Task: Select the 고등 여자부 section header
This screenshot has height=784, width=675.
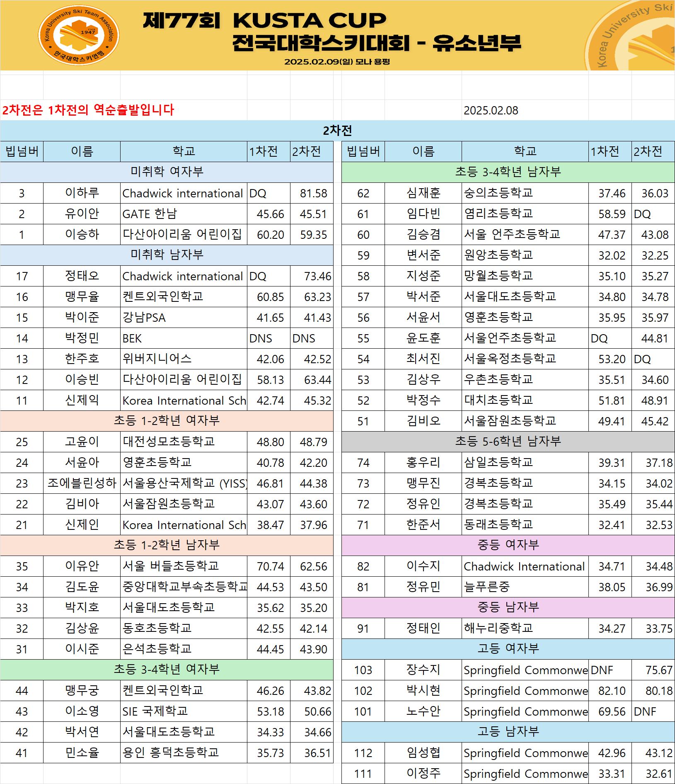Action: 508,649
